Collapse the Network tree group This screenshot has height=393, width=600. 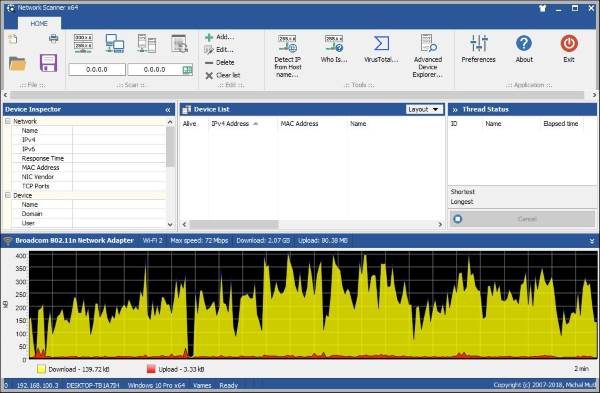[8, 121]
